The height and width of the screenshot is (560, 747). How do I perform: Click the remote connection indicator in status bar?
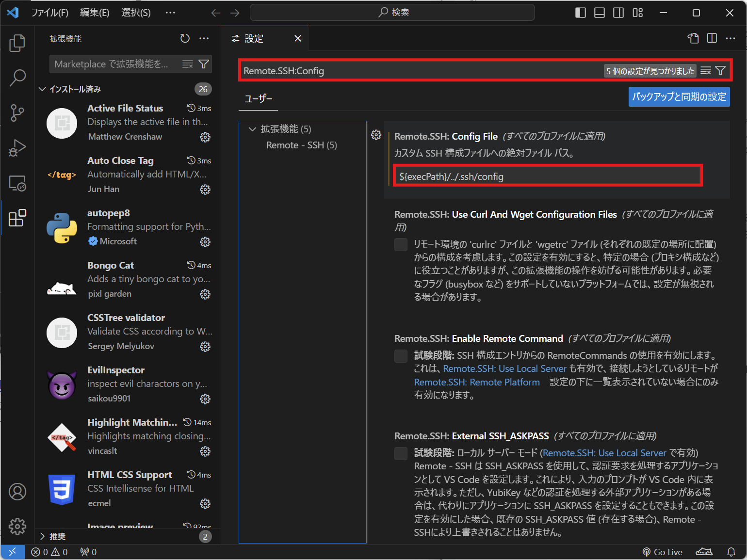pyautogui.click(x=13, y=552)
